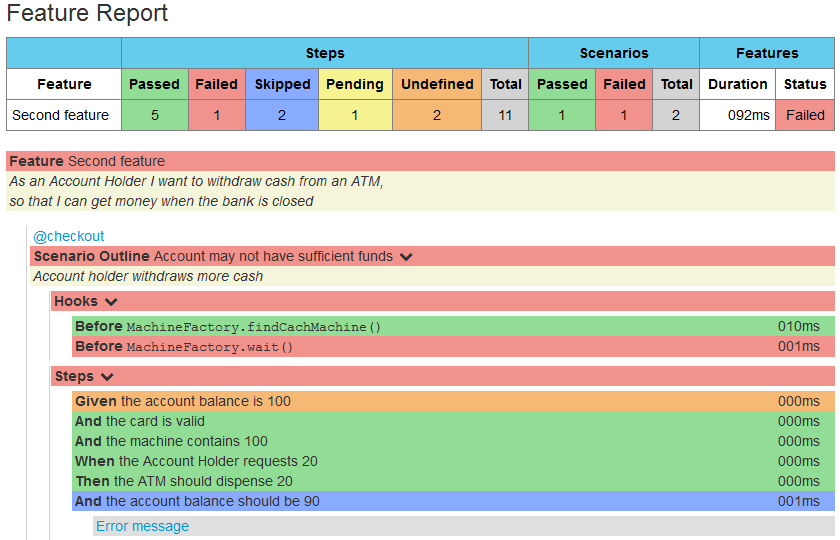Click the steps total value 11
This screenshot has height=540, width=840.
(x=505, y=115)
